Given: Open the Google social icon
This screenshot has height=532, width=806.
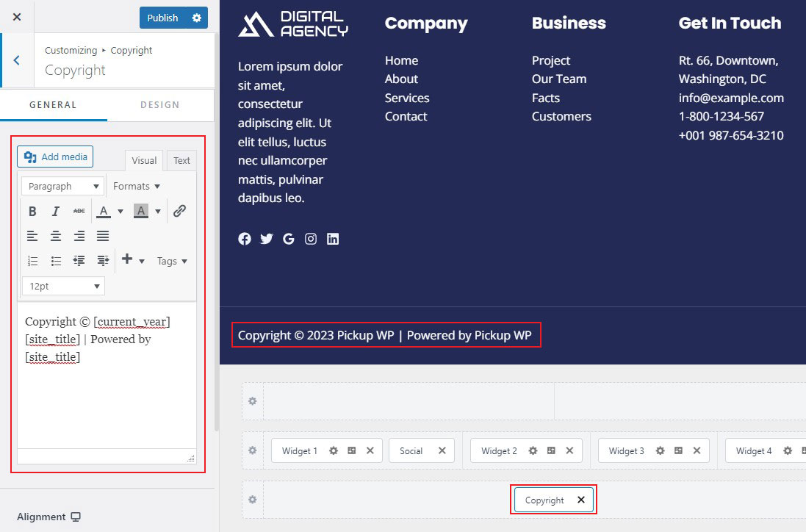Looking at the screenshot, I should click(288, 239).
